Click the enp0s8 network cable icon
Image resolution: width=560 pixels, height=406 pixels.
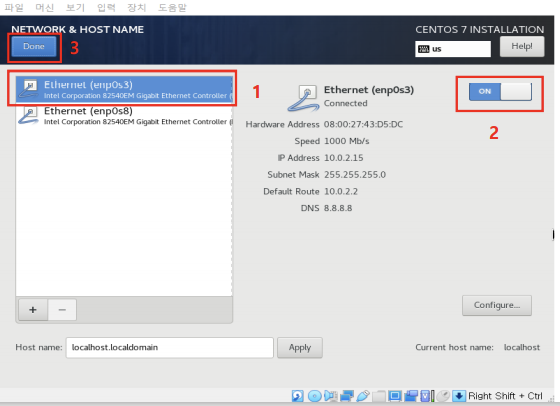point(29,116)
